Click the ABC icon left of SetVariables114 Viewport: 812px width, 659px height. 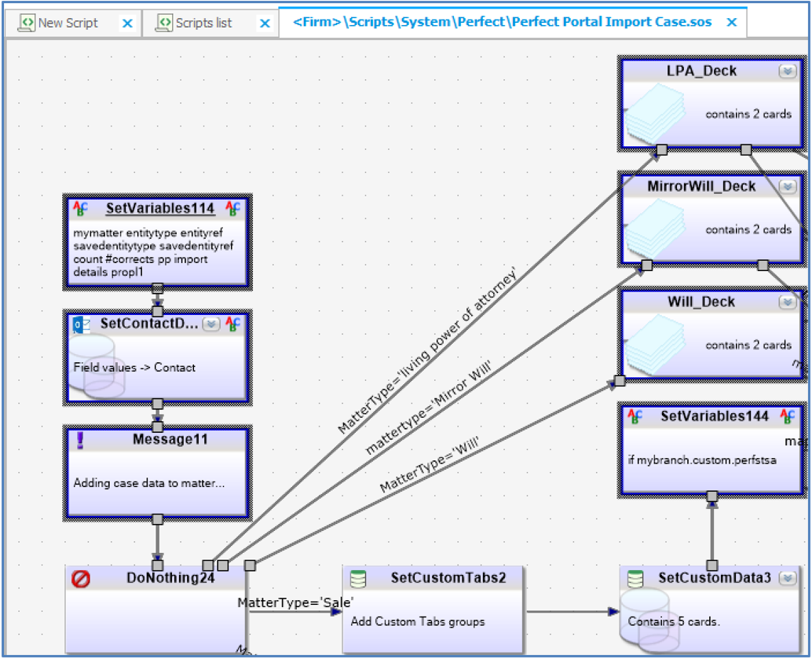(x=80, y=209)
